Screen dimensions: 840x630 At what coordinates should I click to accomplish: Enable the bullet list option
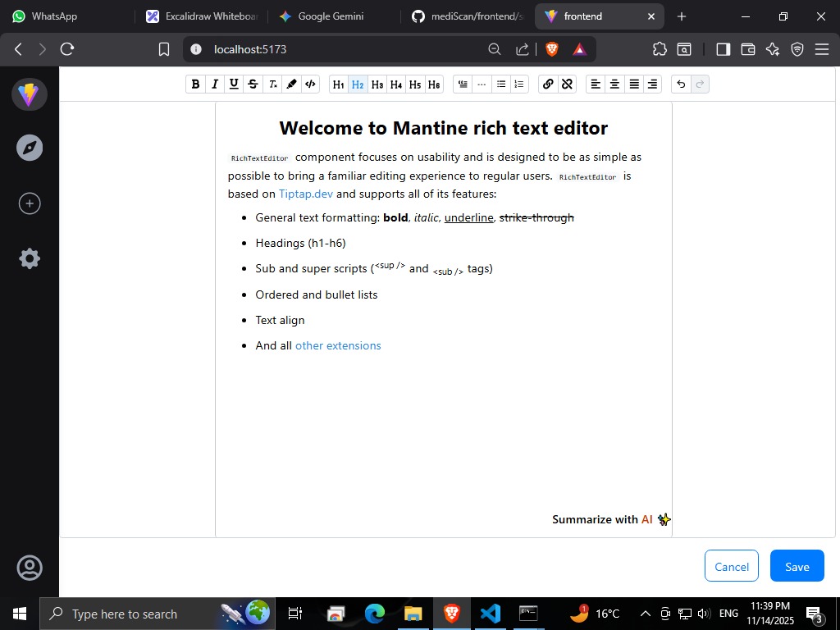pos(500,84)
